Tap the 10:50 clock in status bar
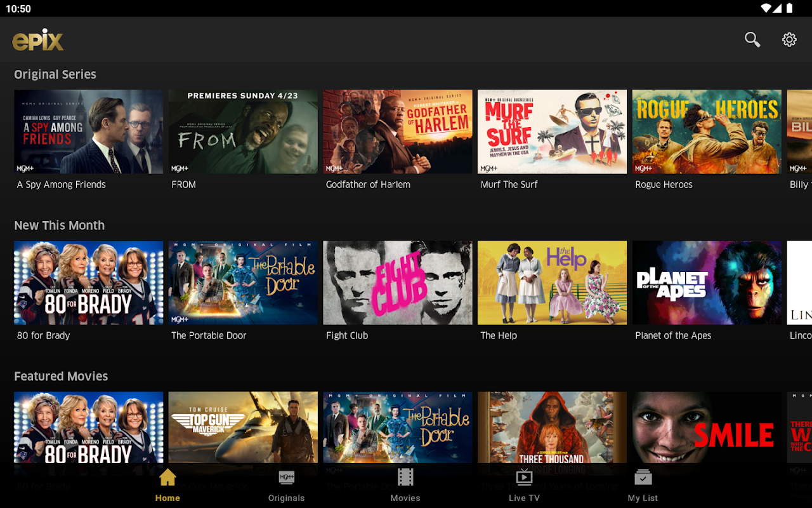 18,9
